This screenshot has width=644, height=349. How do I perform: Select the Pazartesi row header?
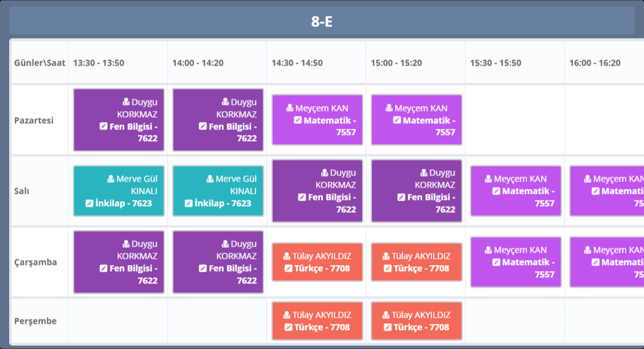click(x=34, y=120)
